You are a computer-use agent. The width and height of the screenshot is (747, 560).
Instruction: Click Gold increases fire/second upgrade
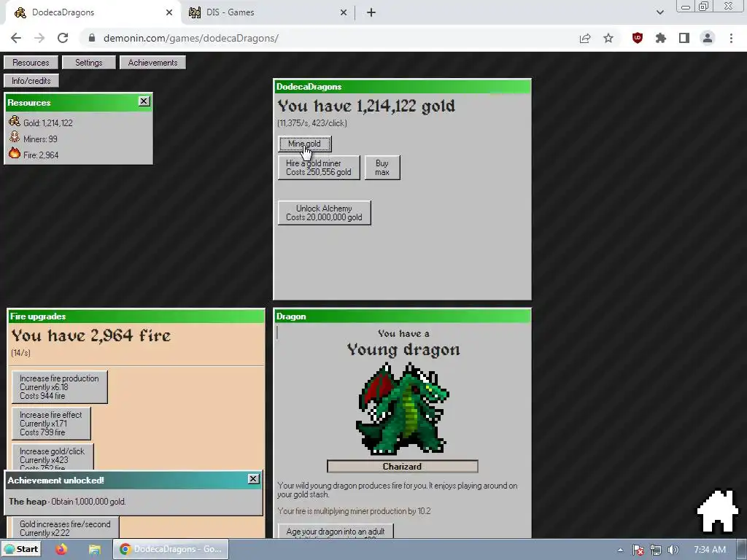tap(65, 528)
